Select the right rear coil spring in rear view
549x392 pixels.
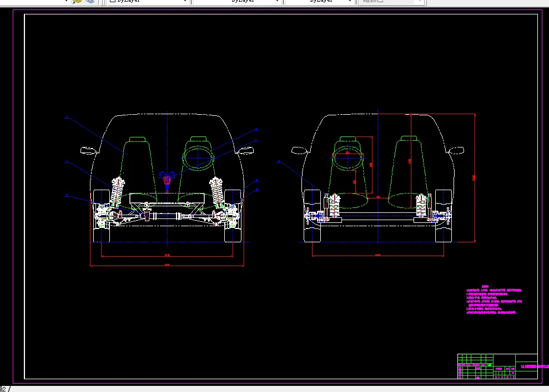(x=422, y=206)
